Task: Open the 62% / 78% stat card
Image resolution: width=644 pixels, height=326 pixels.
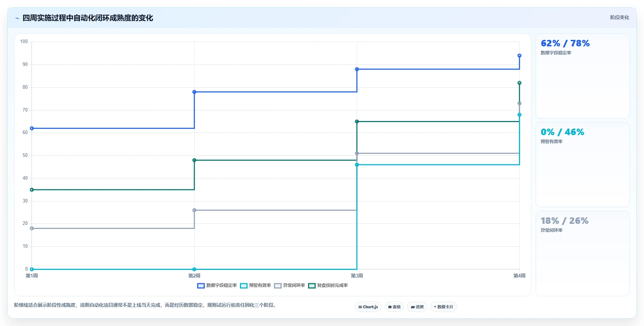Action: 583,76
